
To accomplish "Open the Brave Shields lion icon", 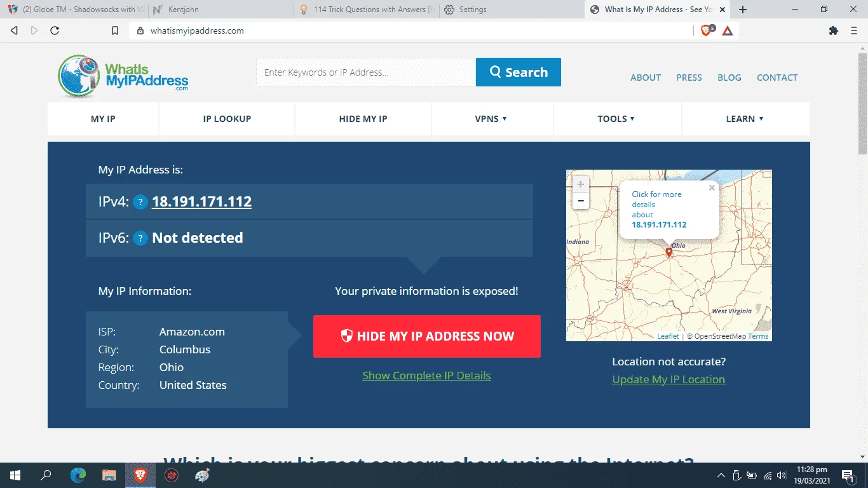I will coord(707,30).
